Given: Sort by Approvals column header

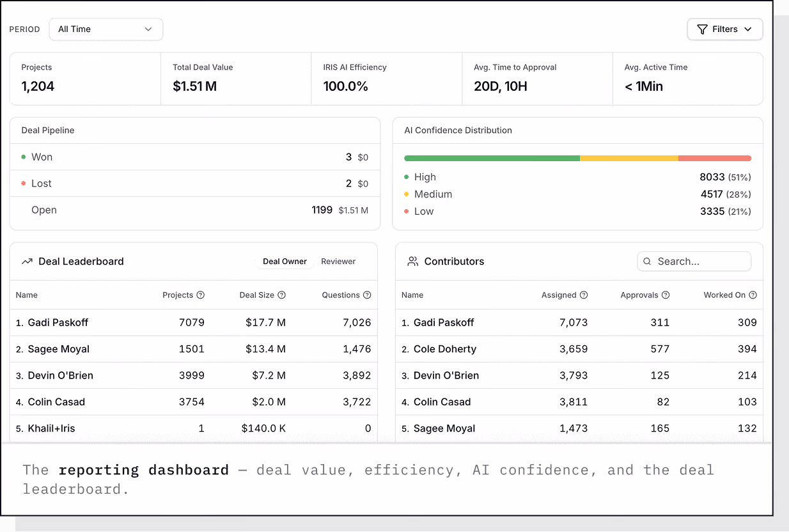Looking at the screenshot, I should [639, 295].
